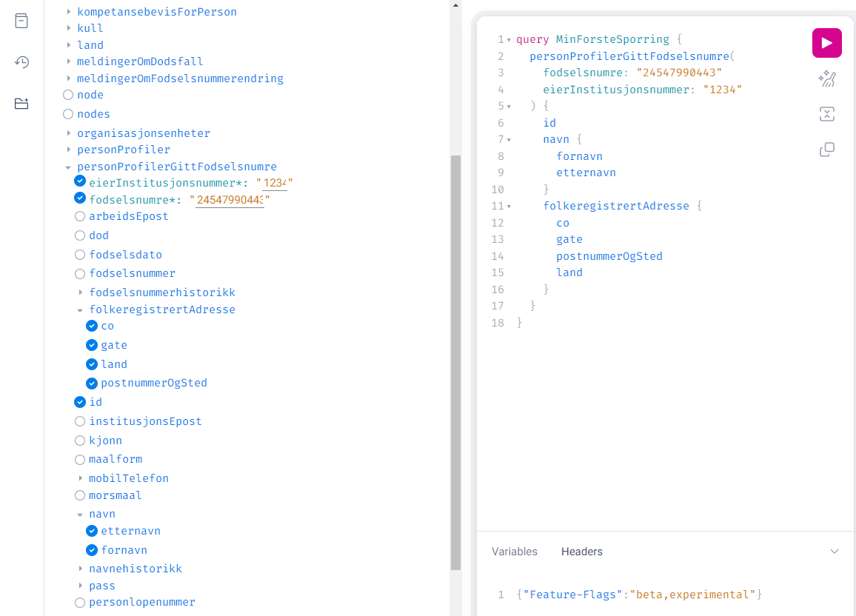Copy the query using the copy icon
Image resolution: width=856 pixels, height=616 pixels.
click(x=826, y=150)
